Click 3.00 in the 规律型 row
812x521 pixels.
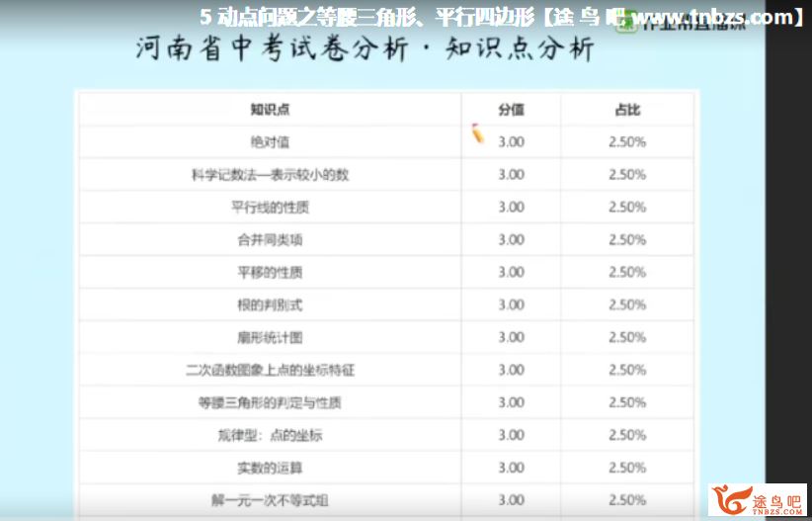(x=511, y=435)
